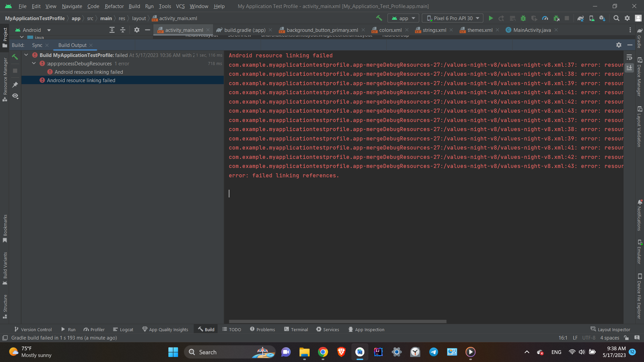Screen dimensions: 644x362
Task: Open the Pixel 6 Pro API 30 device dropdown
Action: coord(452,18)
